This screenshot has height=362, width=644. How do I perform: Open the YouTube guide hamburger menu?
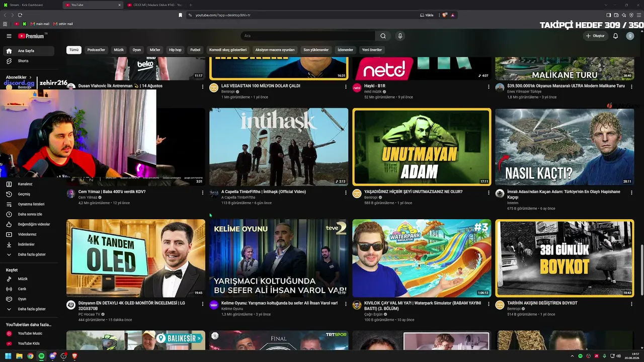(x=9, y=36)
